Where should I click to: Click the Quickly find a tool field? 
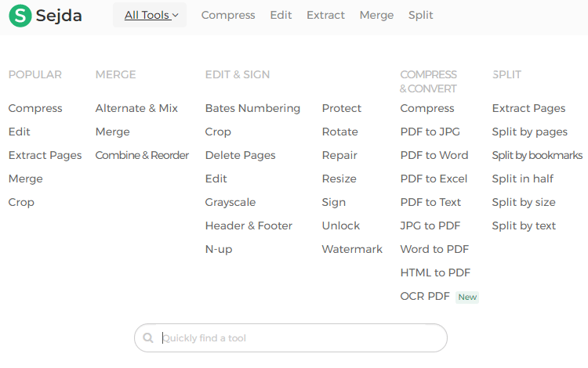(x=291, y=338)
